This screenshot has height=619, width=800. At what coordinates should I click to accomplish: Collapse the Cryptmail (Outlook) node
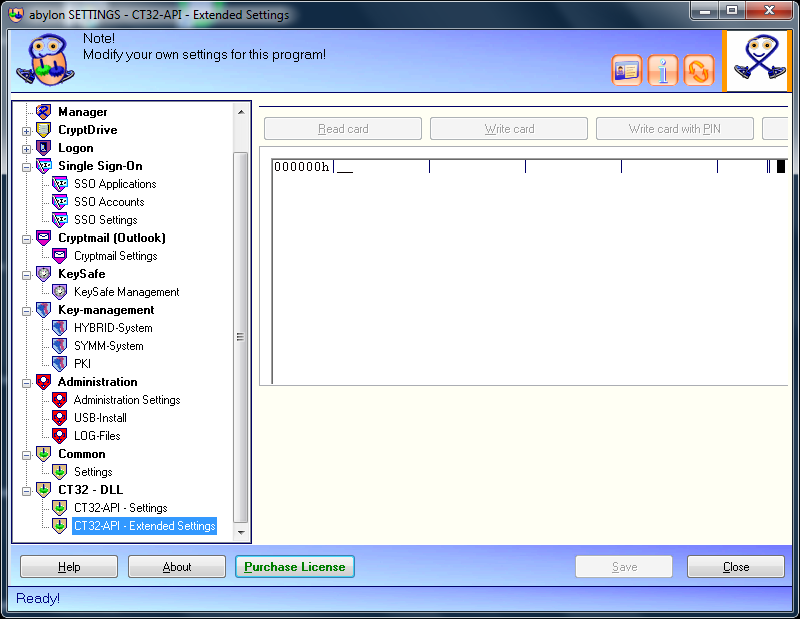pos(27,239)
